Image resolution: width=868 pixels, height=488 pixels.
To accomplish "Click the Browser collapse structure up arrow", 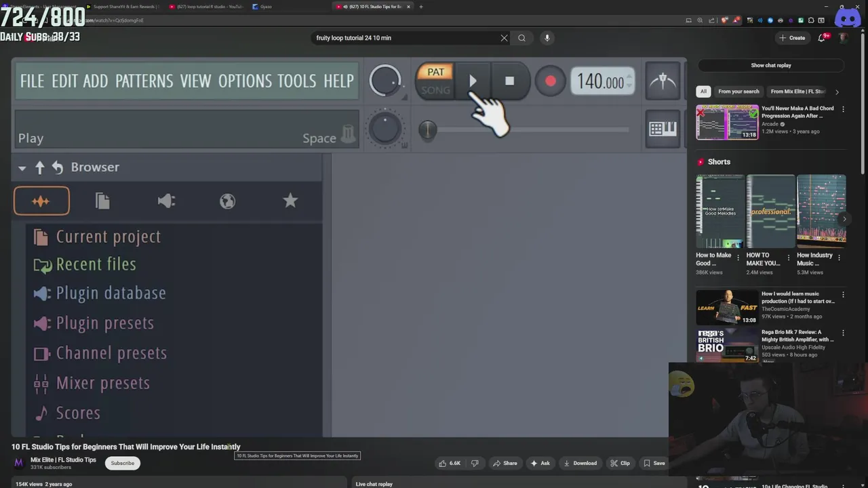I will tap(39, 167).
